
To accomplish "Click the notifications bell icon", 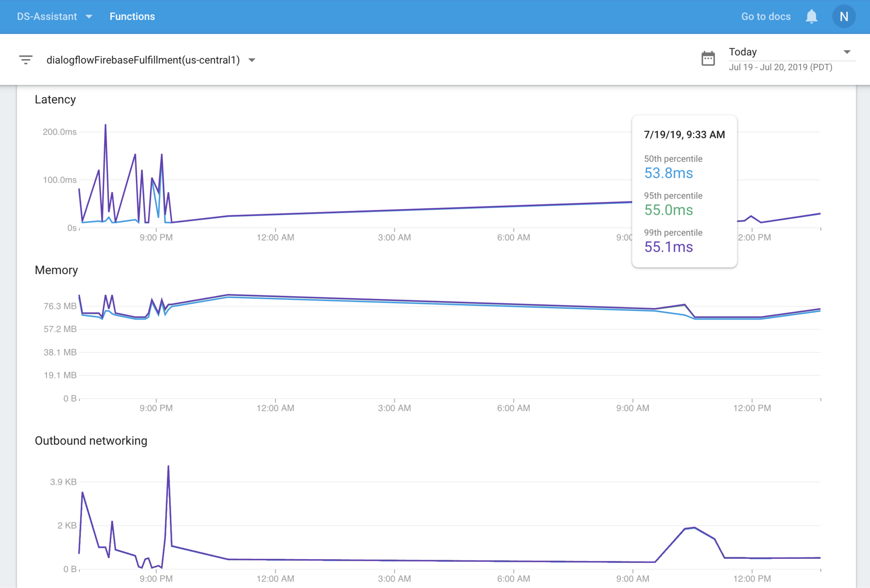I will pos(811,17).
